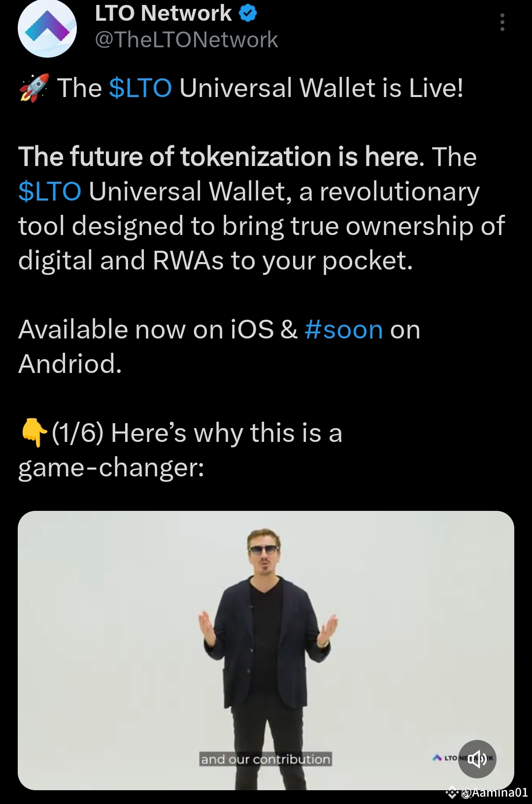Select the LTO Network display name
The height and width of the screenshot is (804, 532).
[x=163, y=13]
